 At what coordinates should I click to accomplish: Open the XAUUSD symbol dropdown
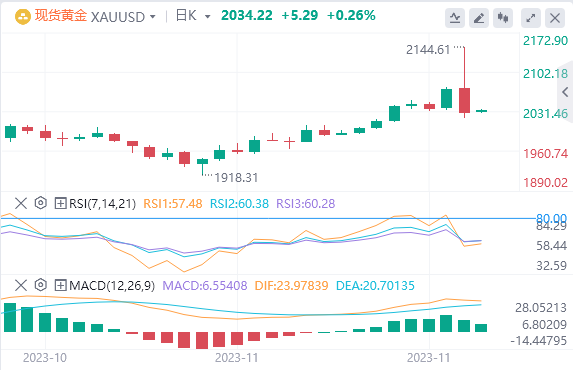click(x=153, y=17)
